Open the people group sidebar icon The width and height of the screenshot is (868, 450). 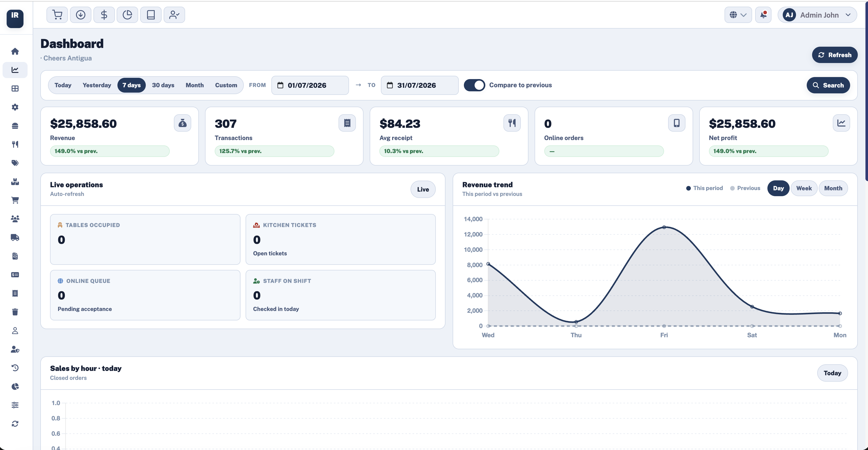tap(15, 219)
